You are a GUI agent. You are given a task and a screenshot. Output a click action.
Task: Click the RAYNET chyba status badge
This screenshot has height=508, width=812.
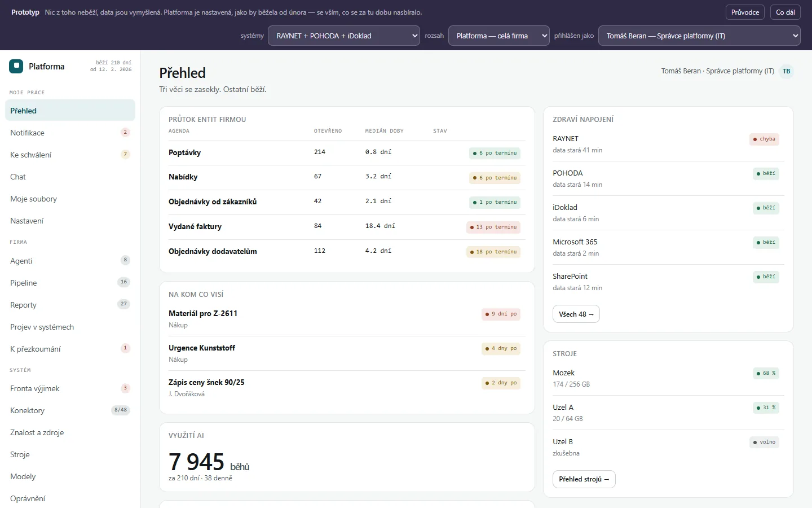tap(764, 139)
